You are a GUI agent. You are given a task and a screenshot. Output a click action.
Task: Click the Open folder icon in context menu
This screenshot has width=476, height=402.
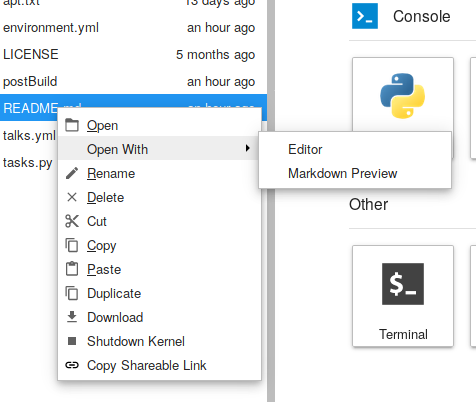72,125
